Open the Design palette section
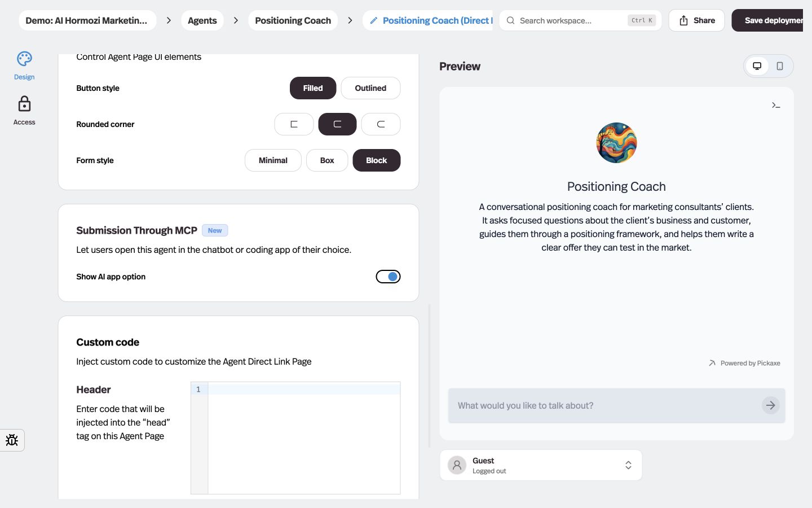The height and width of the screenshot is (508, 812). (24, 66)
